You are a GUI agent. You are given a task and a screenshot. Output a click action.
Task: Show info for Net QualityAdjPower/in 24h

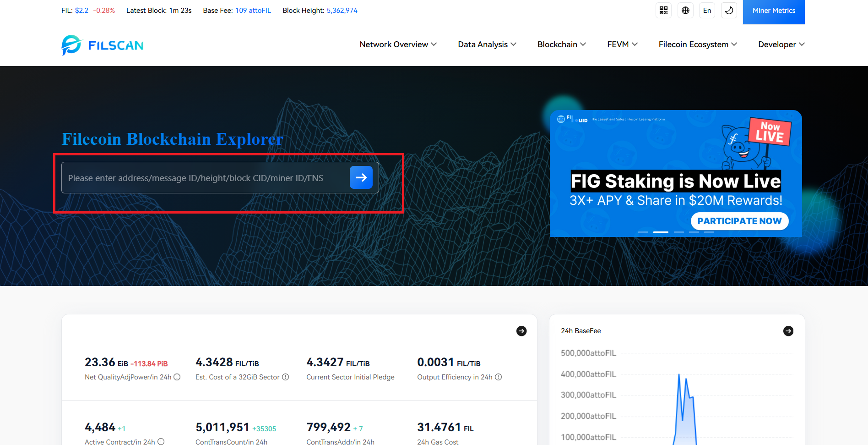177,377
